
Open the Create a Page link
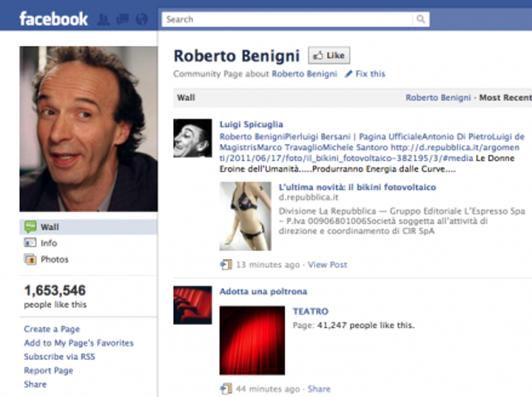pyautogui.click(x=52, y=329)
